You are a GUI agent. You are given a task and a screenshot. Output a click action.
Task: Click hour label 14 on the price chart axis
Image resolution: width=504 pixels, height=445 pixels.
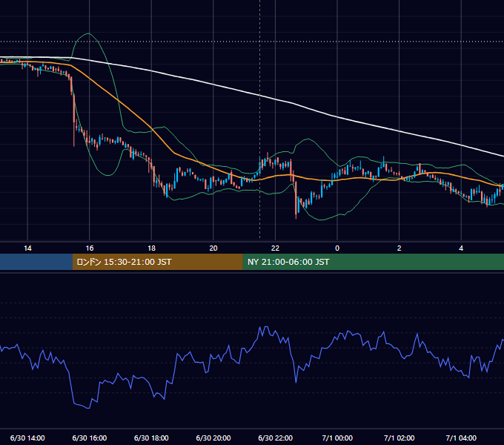[x=27, y=248]
